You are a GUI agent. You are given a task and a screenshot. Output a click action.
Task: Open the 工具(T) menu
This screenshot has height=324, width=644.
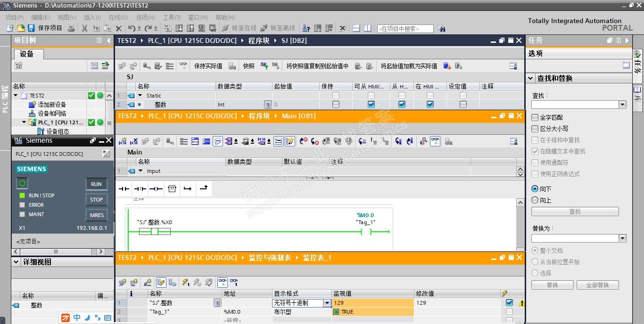pos(172,17)
